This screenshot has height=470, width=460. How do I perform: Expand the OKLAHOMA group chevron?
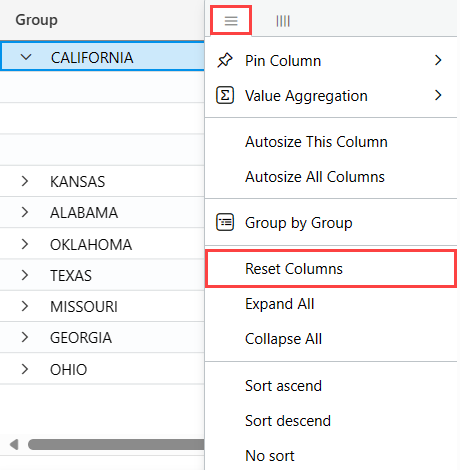pyautogui.click(x=25, y=244)
